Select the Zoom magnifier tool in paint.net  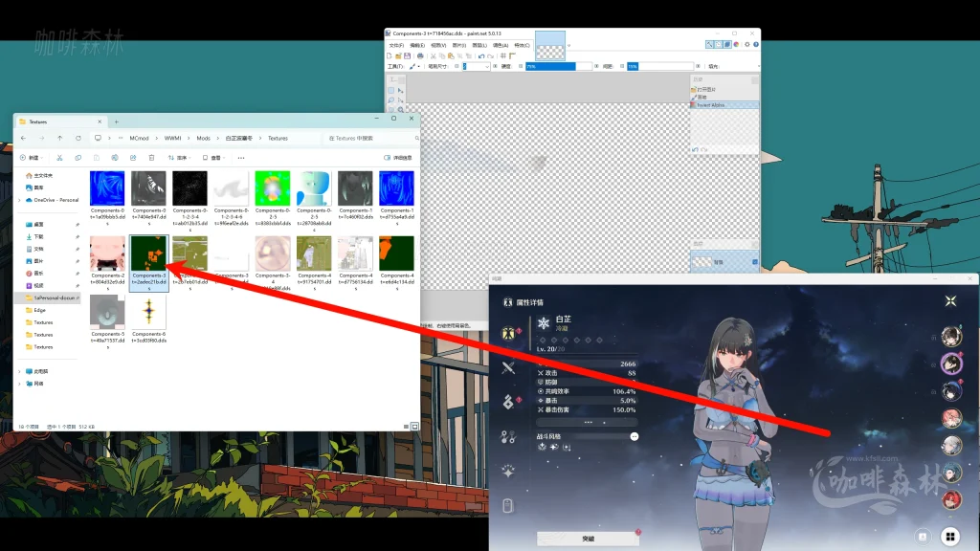(401, 109)
